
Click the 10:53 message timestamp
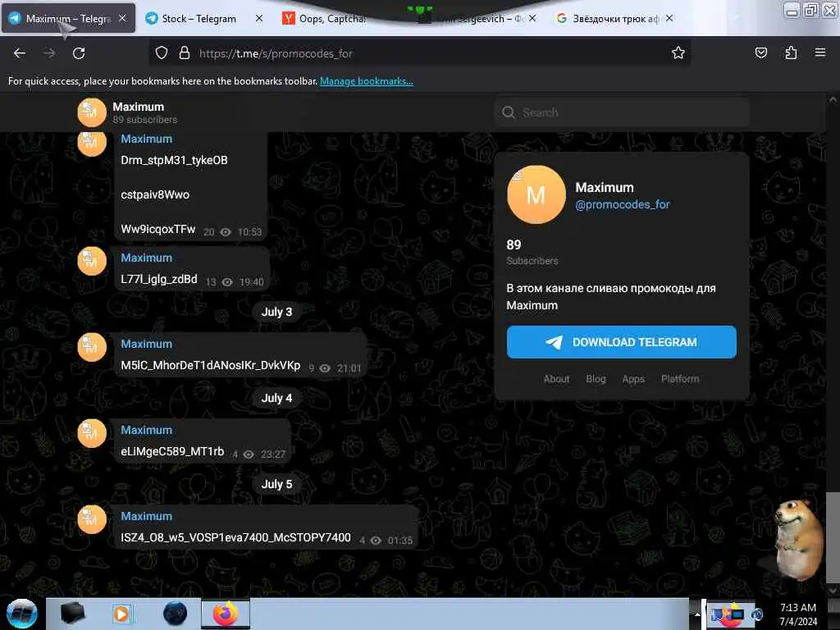click(249, 232)
